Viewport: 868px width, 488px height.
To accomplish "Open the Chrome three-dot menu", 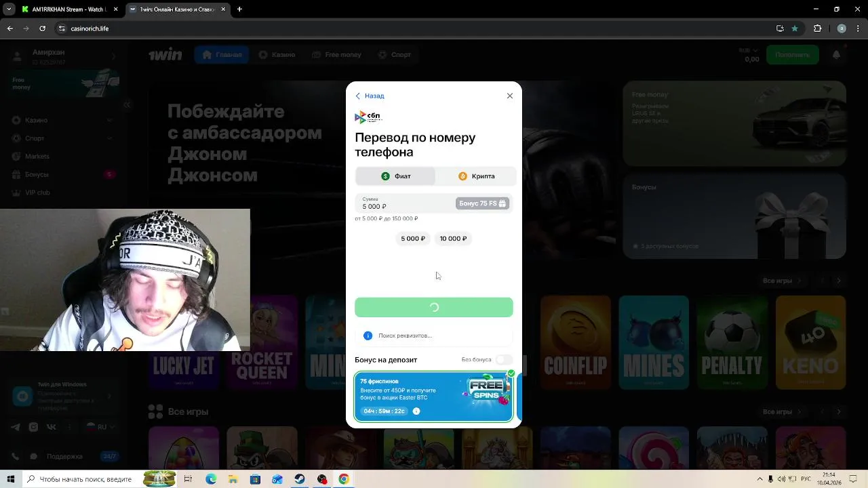I will click(x=859, y=28).
